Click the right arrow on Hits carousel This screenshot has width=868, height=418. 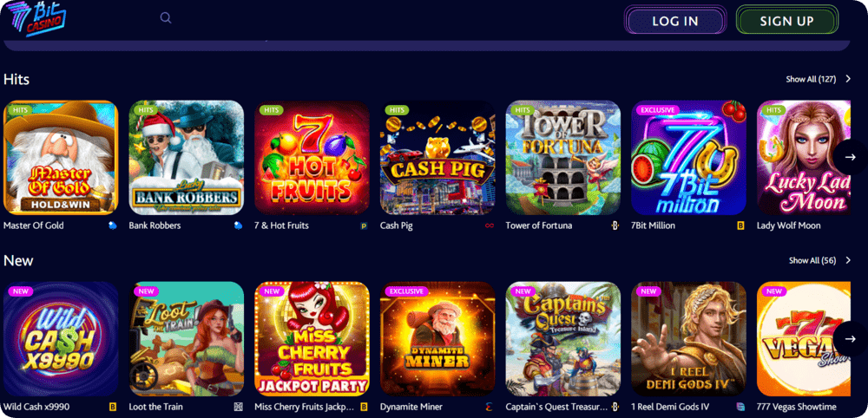[x=851, y=158]
